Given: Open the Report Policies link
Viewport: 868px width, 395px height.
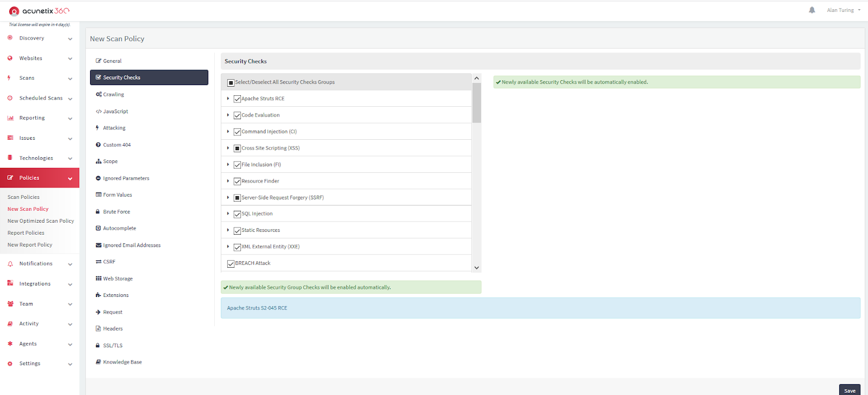Looking at the screenshot, I should (x=26, y=233).
